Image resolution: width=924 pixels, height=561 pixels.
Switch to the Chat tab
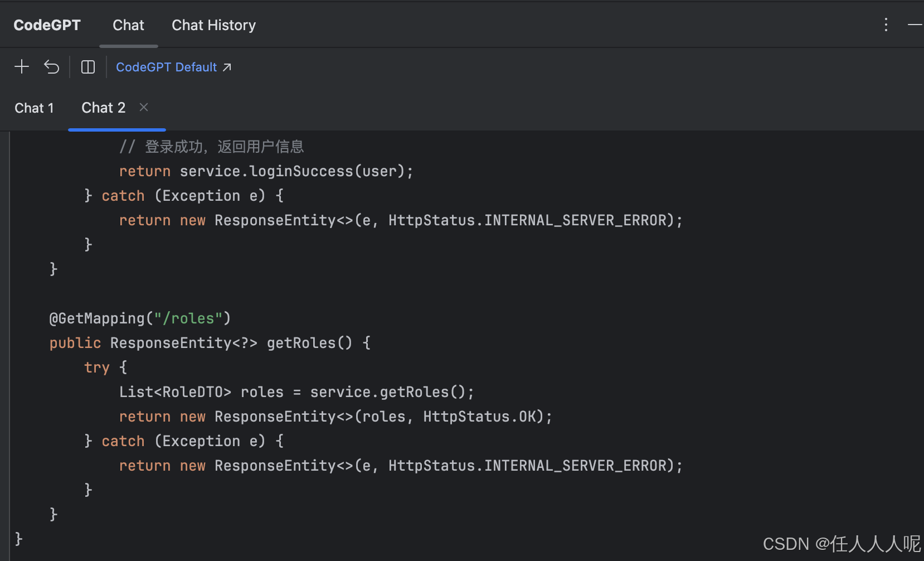pyautogui.click(x=128, y=25)
